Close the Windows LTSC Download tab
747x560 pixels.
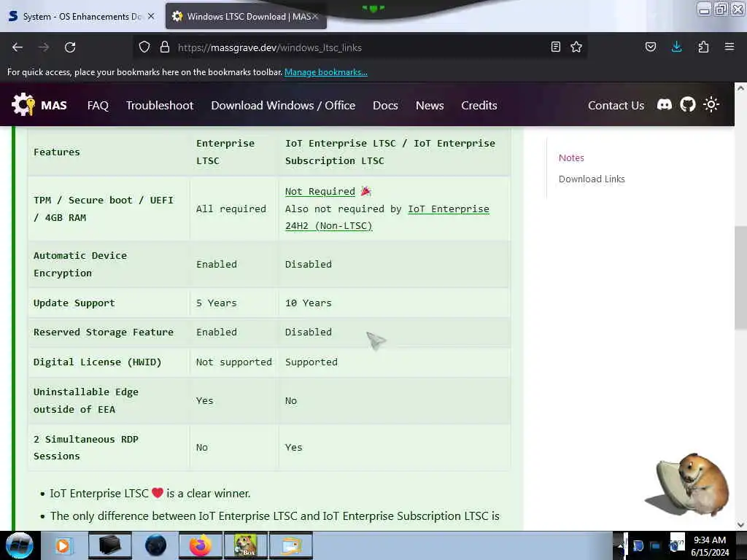pyautogui.click(x=315, y=17)
